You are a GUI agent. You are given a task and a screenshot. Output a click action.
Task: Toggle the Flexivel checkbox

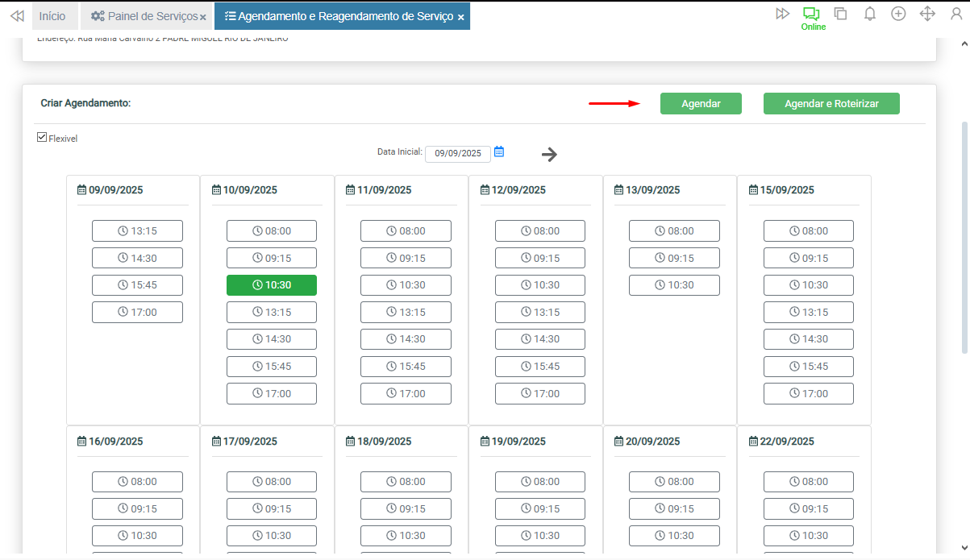[x=42, y=138]
